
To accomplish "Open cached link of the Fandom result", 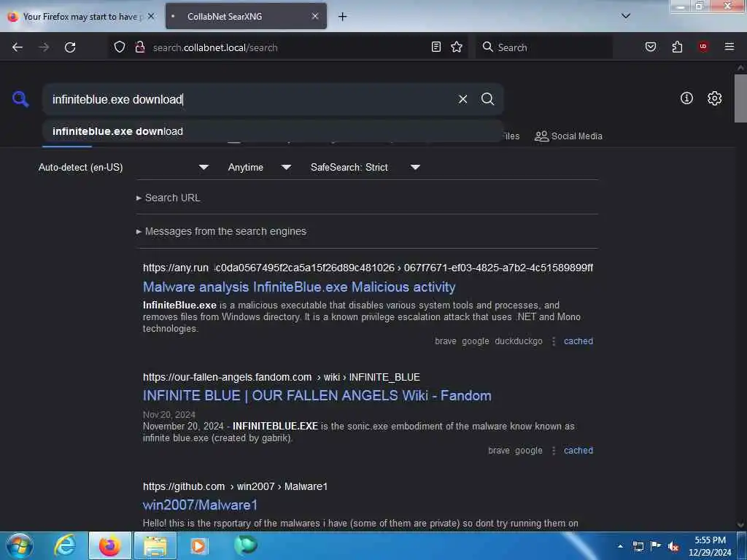I will [x=578, y=451].
